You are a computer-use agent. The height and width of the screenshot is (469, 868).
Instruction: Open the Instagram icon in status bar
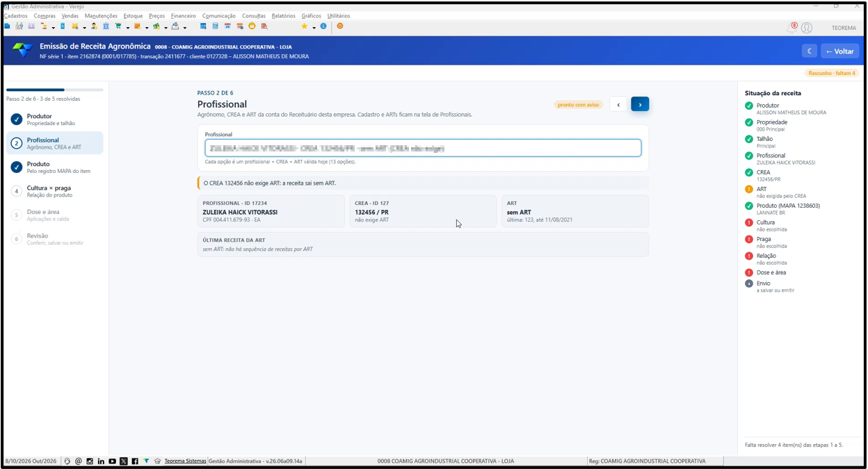pyautogui.click(x=90, y=461)
